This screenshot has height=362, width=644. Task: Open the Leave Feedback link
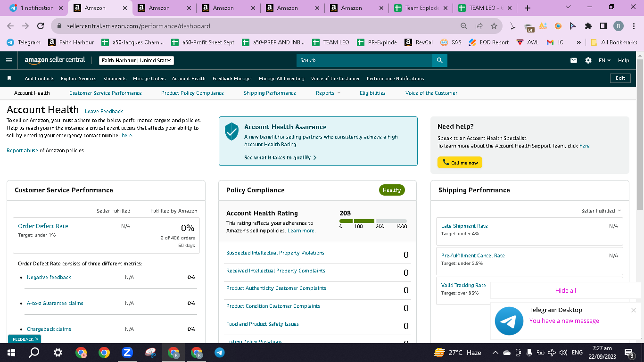coord(104,111)
